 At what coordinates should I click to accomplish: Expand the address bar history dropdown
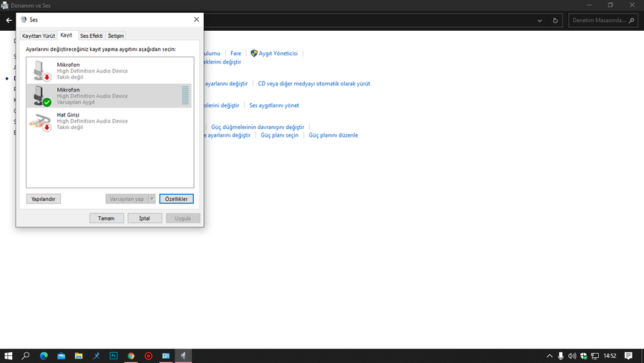pos(540,21)
